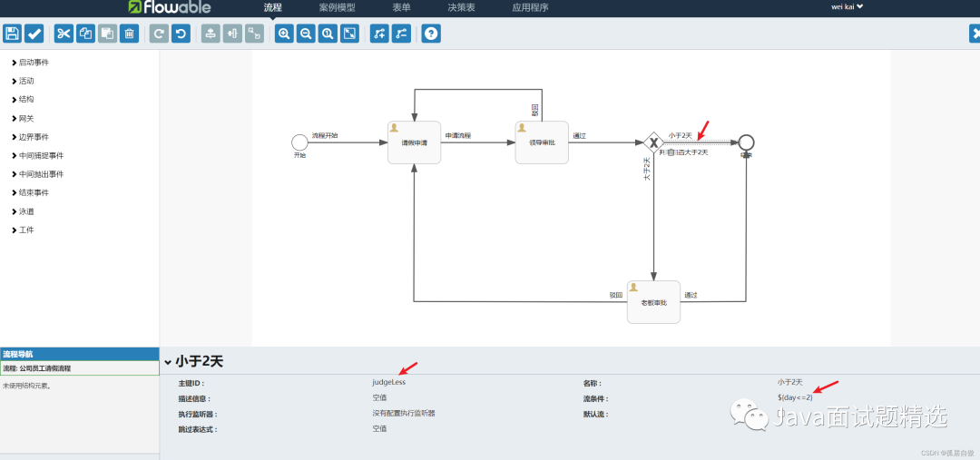Viewport: 980px width, 460px height.
Task: Cut the selection with the scissors icon
Action: point(64,34)
